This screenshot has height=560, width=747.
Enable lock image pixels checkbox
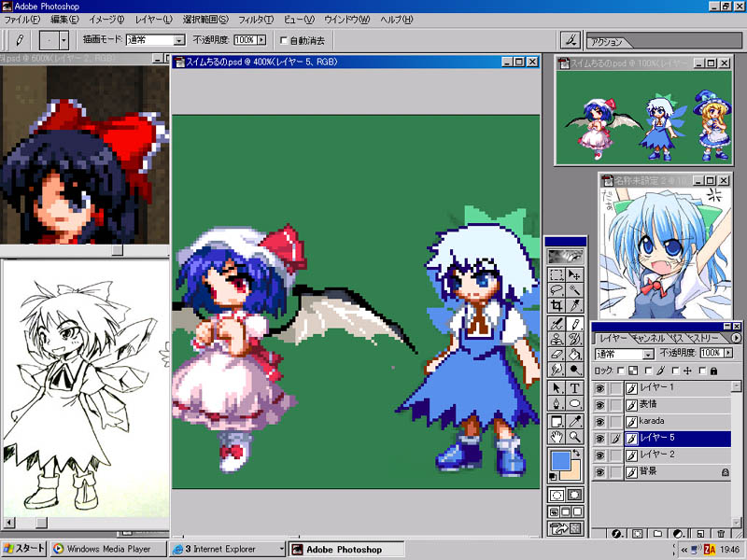click(648, 370)
